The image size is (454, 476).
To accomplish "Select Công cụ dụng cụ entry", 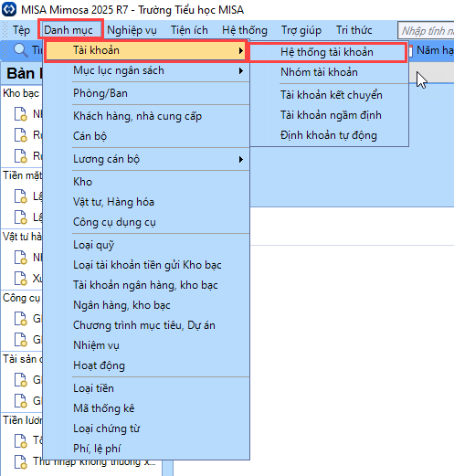I will (x=145, y=222).
